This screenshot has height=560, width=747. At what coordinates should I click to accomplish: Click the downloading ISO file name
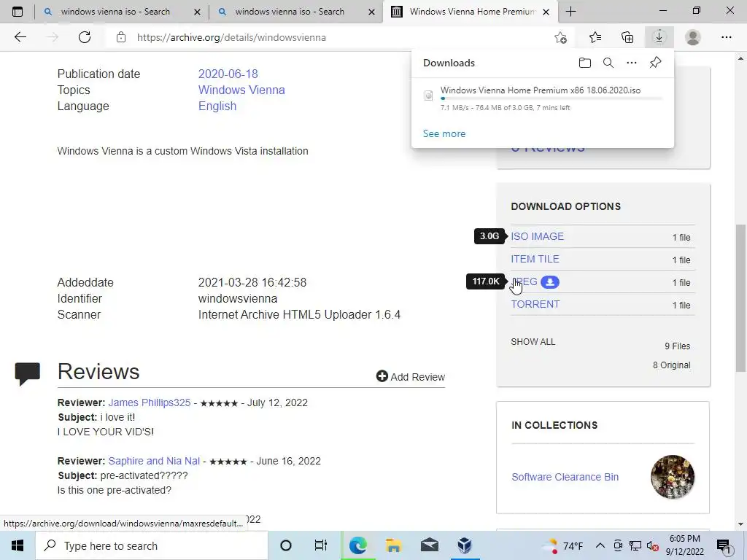click(541, 90)
